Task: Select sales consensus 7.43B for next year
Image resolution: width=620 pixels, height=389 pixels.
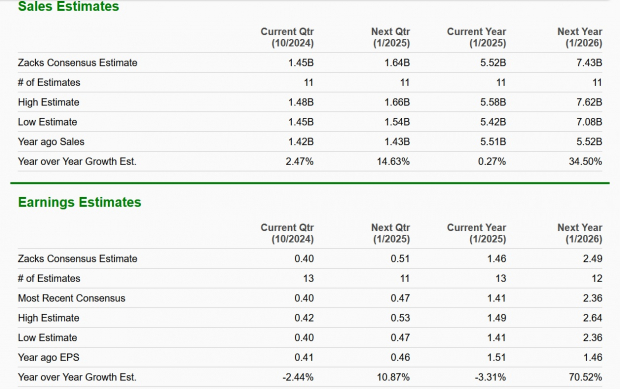Action: pos(589,62)
